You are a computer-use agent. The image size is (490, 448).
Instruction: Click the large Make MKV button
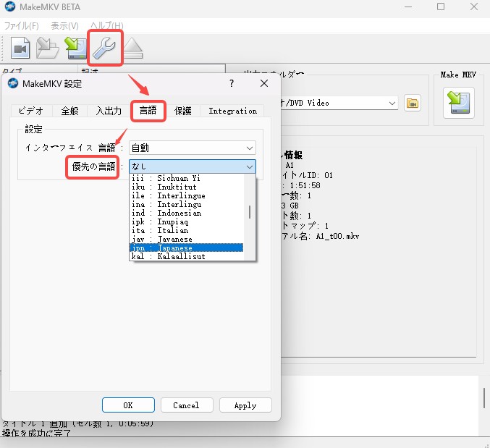(x=458, y=103)
